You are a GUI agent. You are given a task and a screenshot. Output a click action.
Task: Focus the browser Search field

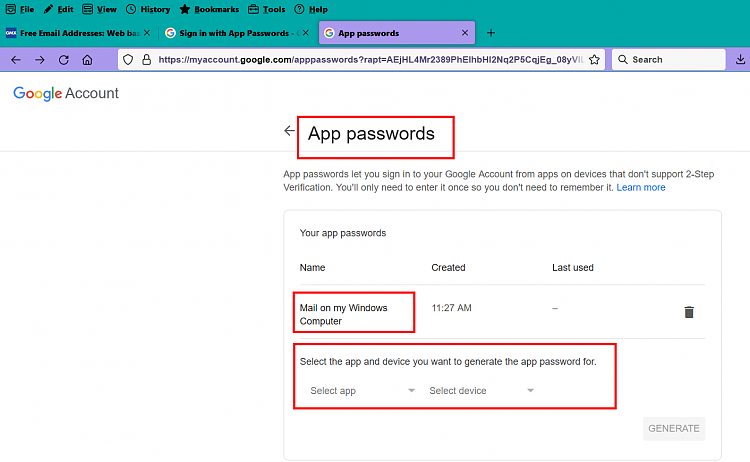tap(669, 60)
